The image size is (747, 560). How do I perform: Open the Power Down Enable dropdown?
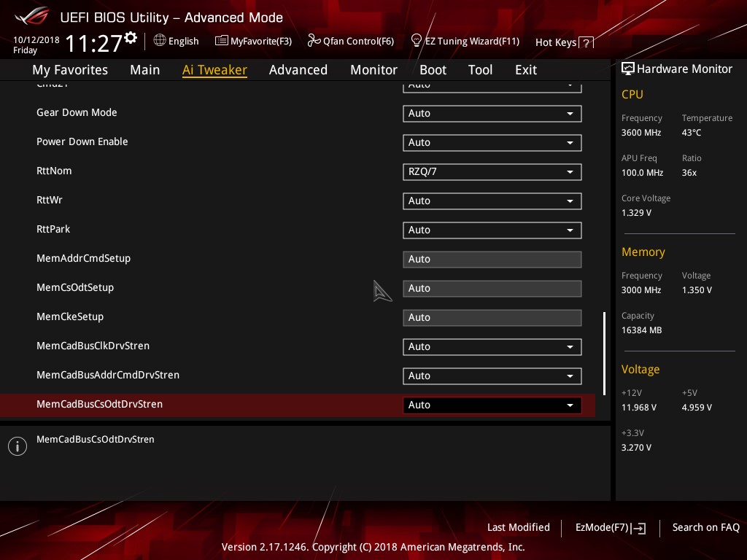pos(492,142)
